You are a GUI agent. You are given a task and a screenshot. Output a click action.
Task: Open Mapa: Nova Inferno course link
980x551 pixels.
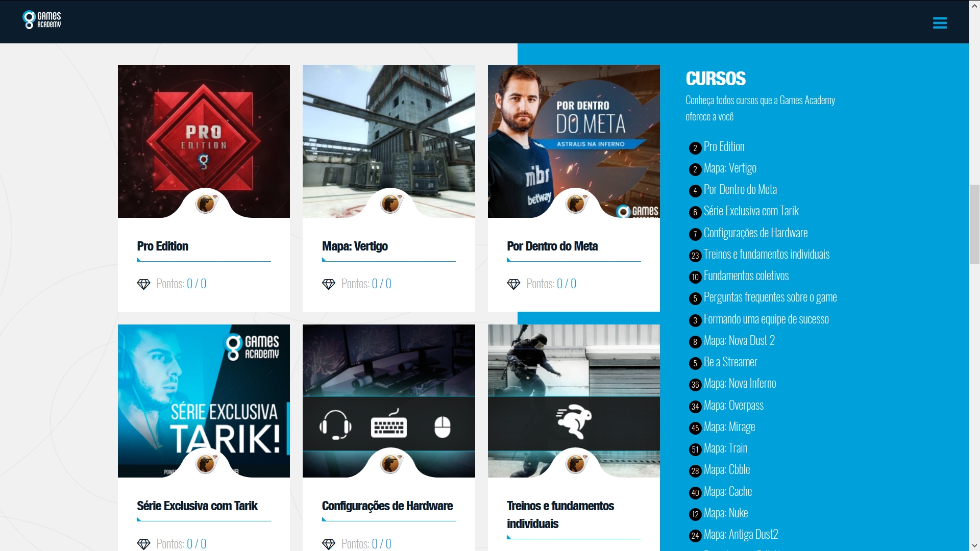pyautogui.click(x=740, y=384)
